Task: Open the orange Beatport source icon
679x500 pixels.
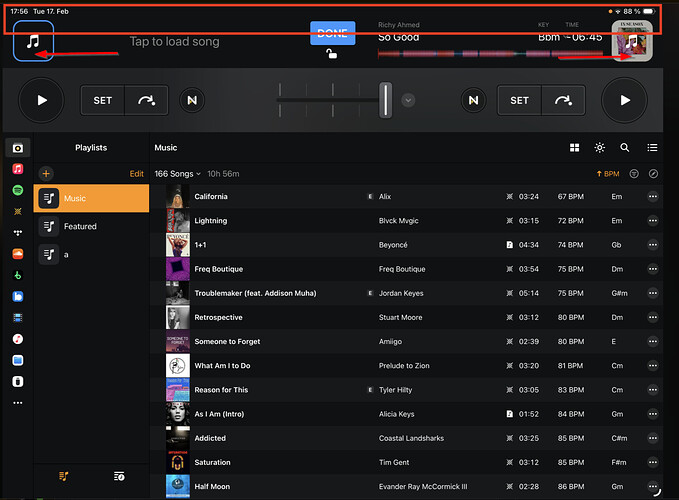Action: [x=18, y=211]
